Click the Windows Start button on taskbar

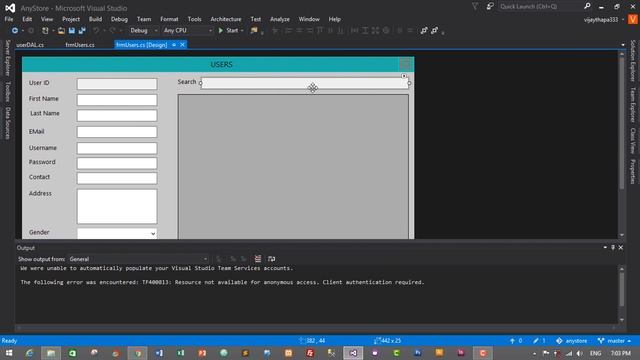tap(9, 353)
